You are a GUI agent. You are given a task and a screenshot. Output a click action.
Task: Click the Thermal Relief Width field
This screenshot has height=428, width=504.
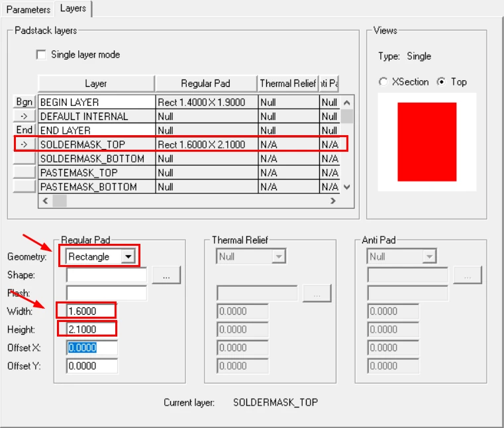pos(242,311)
